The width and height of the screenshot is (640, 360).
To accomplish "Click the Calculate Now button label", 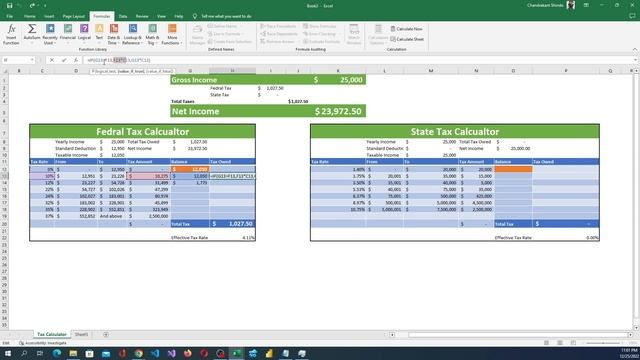I will pos(409,29).
